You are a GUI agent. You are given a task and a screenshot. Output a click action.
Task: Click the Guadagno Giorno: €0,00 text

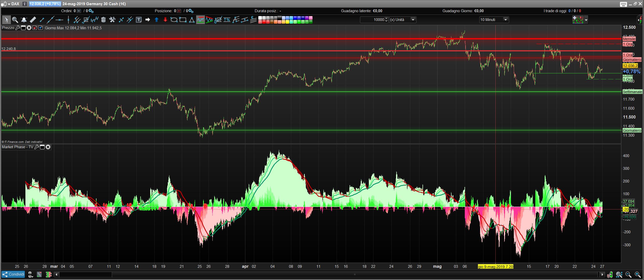pyautogui.click(x=463, y=11)
